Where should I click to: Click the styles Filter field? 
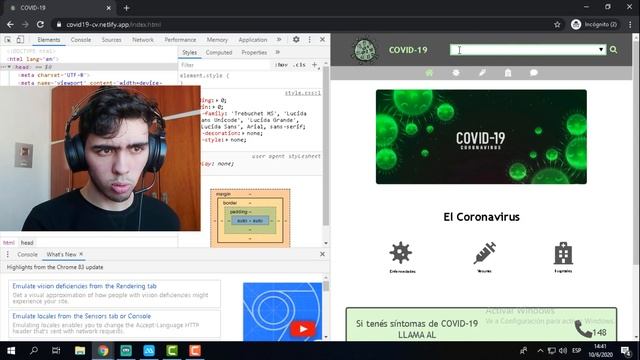tap(224, 65)
